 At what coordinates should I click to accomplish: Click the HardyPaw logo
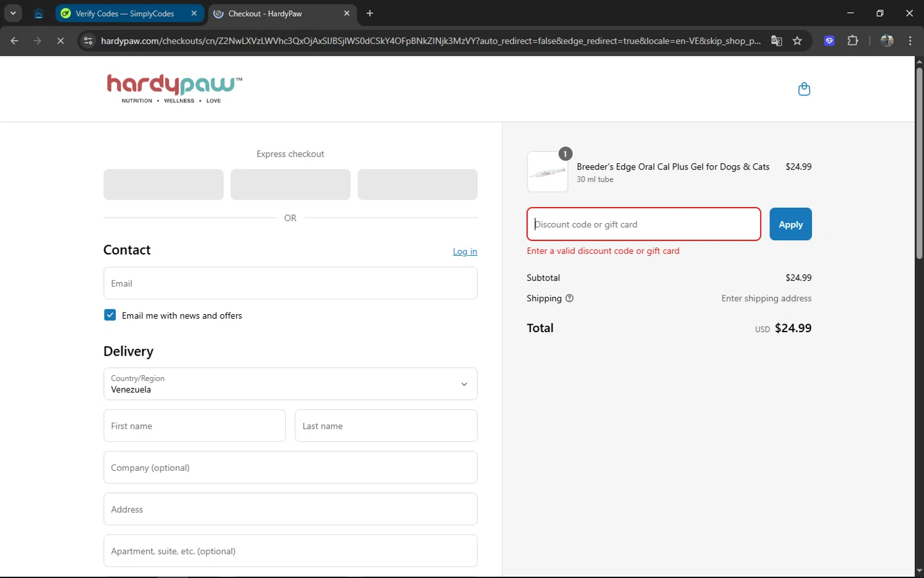[175, 89]
